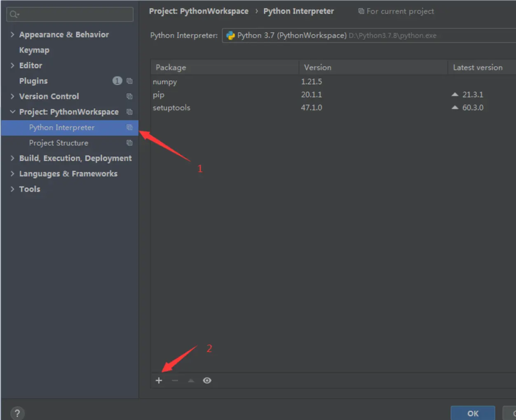Image resolution: width=516 pixels, height=420 pixels.
Task: Select the pip package row
Action: (333, 94)
